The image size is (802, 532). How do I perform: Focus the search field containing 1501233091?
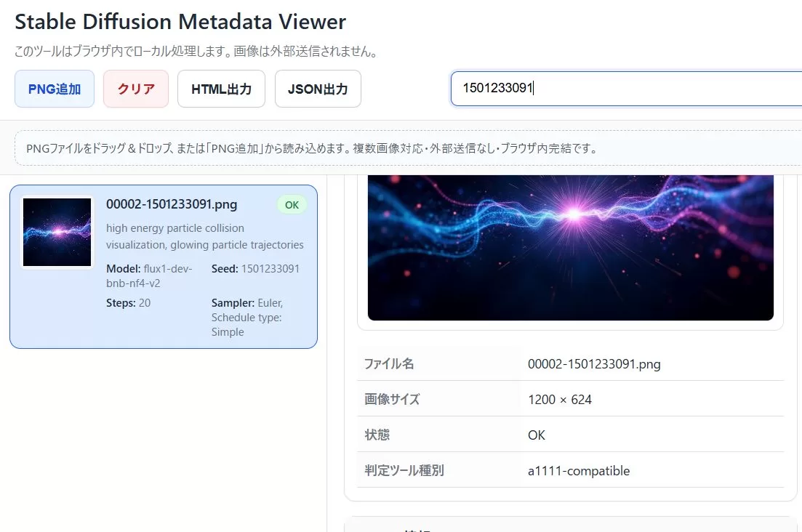pyautogui.click(x=625, y=89)
